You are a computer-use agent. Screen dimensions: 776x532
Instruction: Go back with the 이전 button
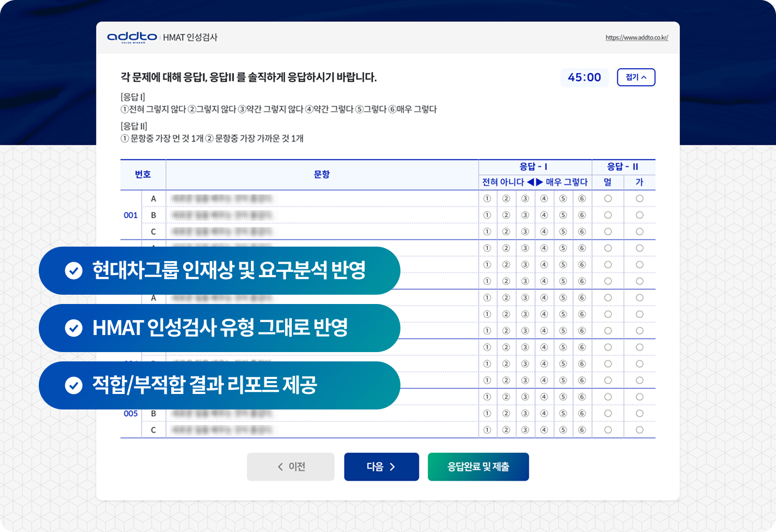pyautogui.click(x=291, y=467)
